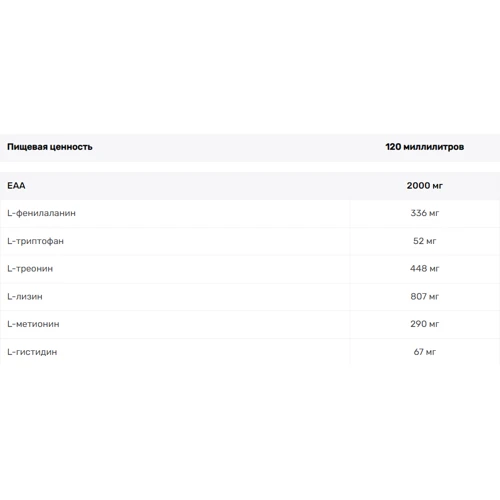Click the EAA row label
Screen dimensions: 500x500
(x=16, y=186)
